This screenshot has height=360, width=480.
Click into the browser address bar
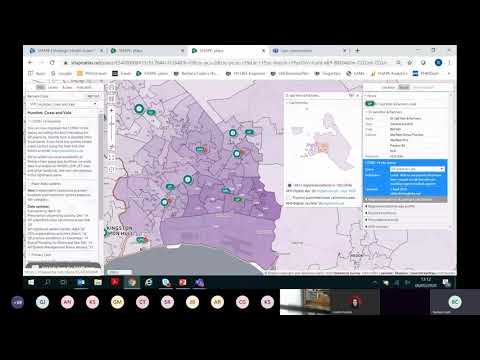(227, 62)
